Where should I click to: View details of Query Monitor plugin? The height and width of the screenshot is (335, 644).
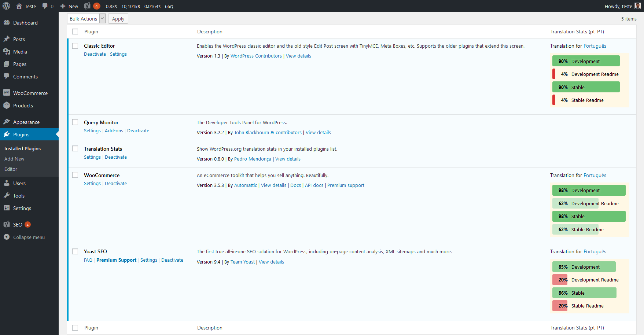(x=318, y=132)
